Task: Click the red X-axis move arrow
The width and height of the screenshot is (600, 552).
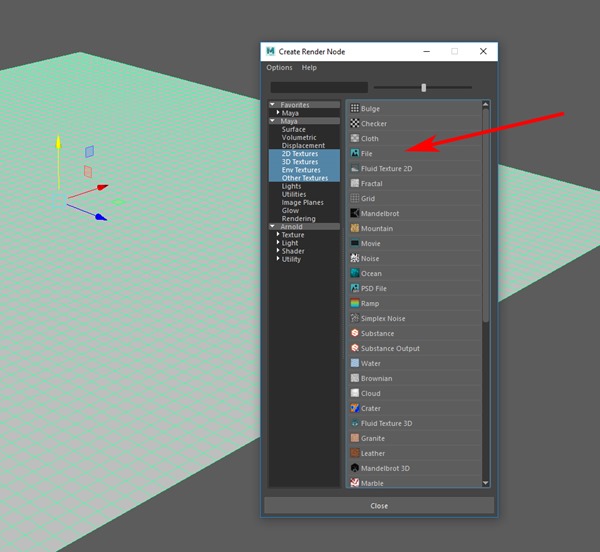Action: [x=102, y=187]
